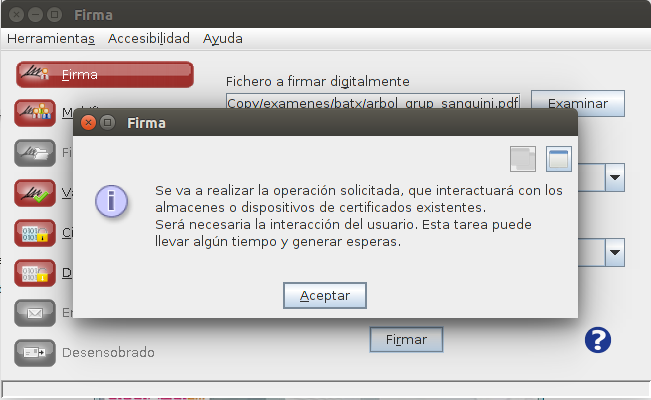Click the file path field for signing
This screenshot has height=400, width=651.
(x=373, y=102)
